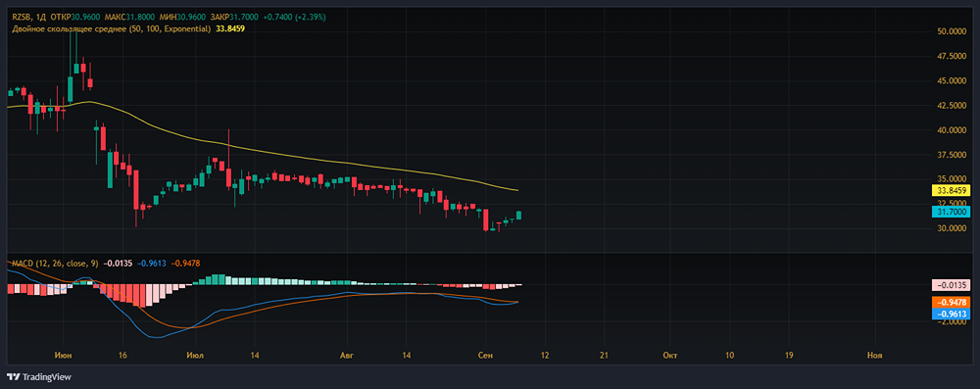This screenshot has height=389, width=980.
Task: Click the 37.5000 price axis label
Action: [x=953, y=155]
